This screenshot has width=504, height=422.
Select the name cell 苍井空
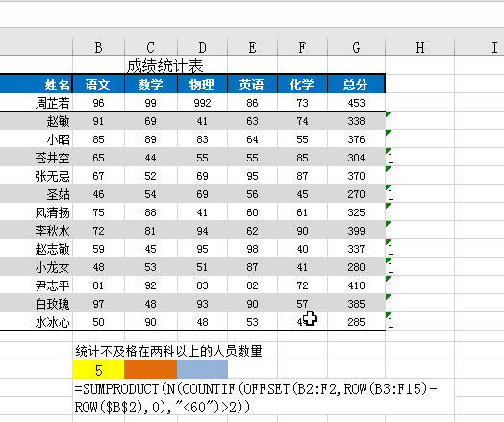37,158
